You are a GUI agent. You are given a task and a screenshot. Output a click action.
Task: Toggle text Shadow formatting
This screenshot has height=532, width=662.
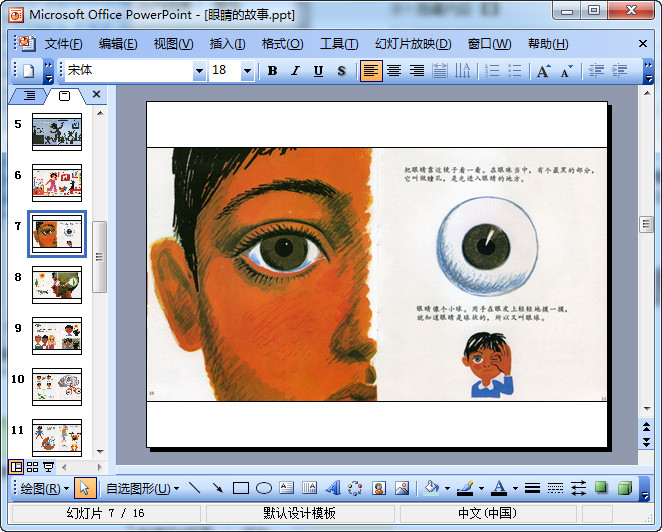tap(341, 71)
